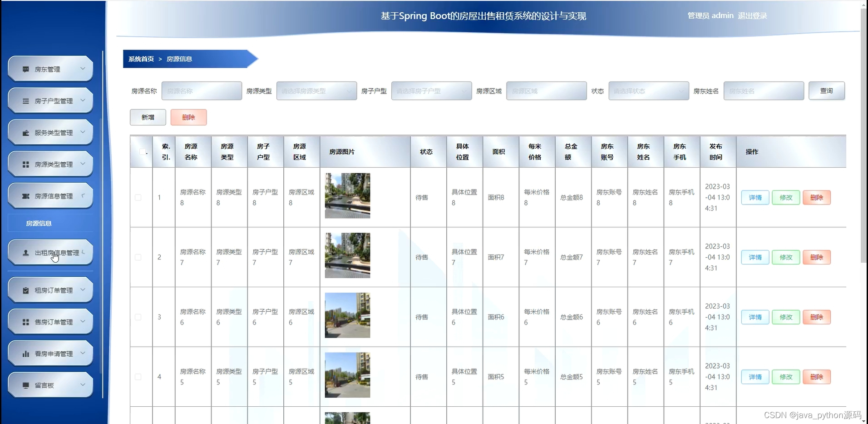This screenshot has width=868, height=424.
Task: Click 退出登录 link
Action: point(752,15)
